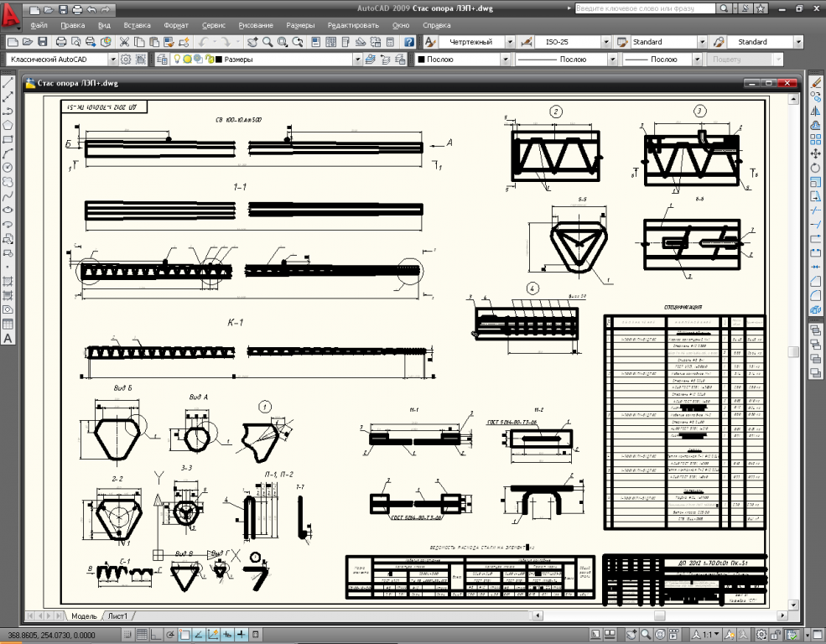
Task: Click the red A application menu button
Action: pos(11,15)
